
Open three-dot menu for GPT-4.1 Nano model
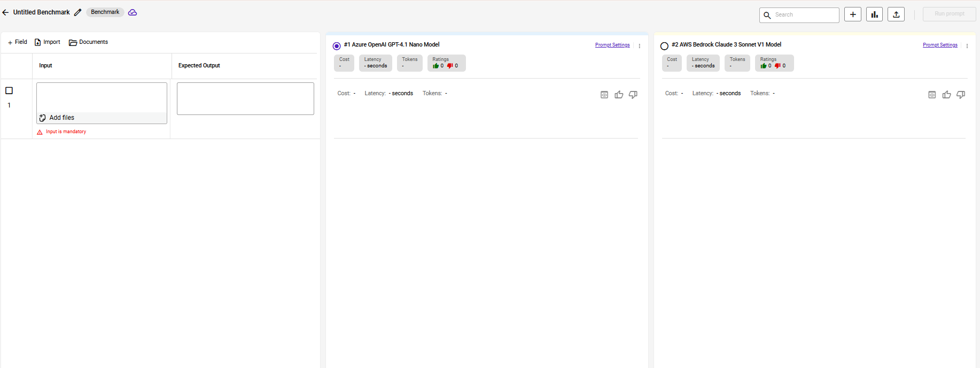coord(640,46)
